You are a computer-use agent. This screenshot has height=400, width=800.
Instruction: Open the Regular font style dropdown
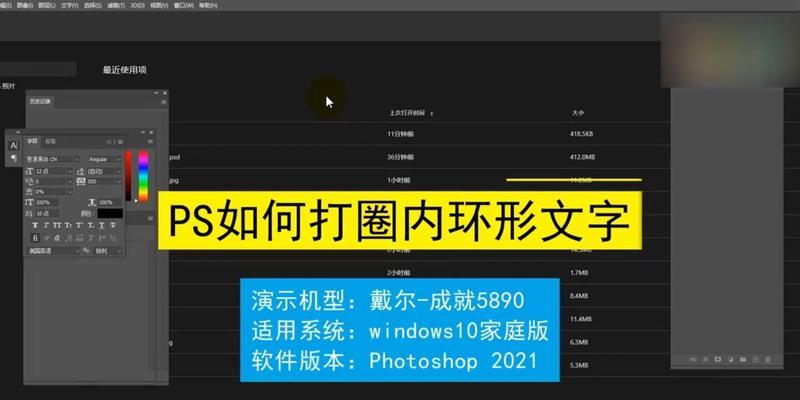point(105,159)
